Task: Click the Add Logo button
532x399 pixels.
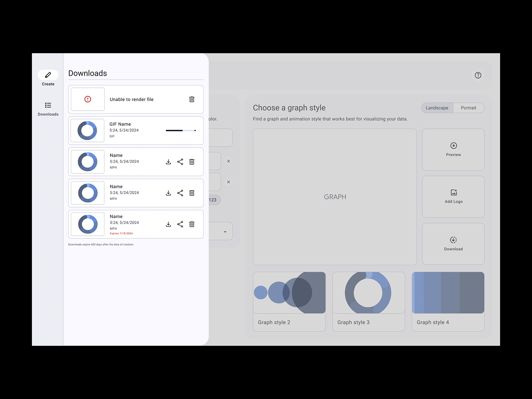Action: pos(453,197)
